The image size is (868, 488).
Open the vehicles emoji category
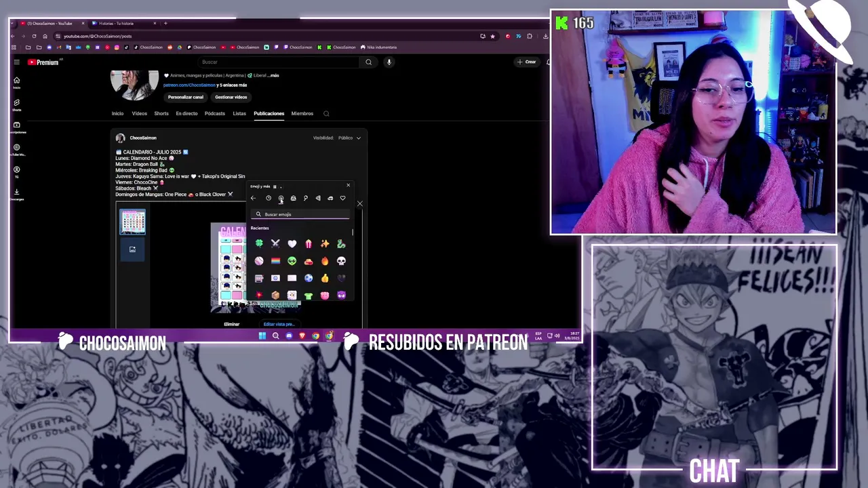point(330,198)
